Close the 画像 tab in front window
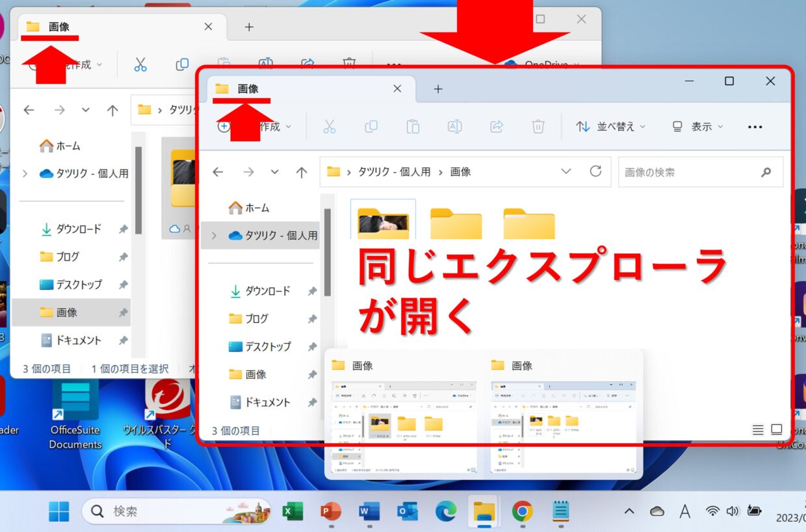The height and width of the screenshot is (532, 806). 398,89
